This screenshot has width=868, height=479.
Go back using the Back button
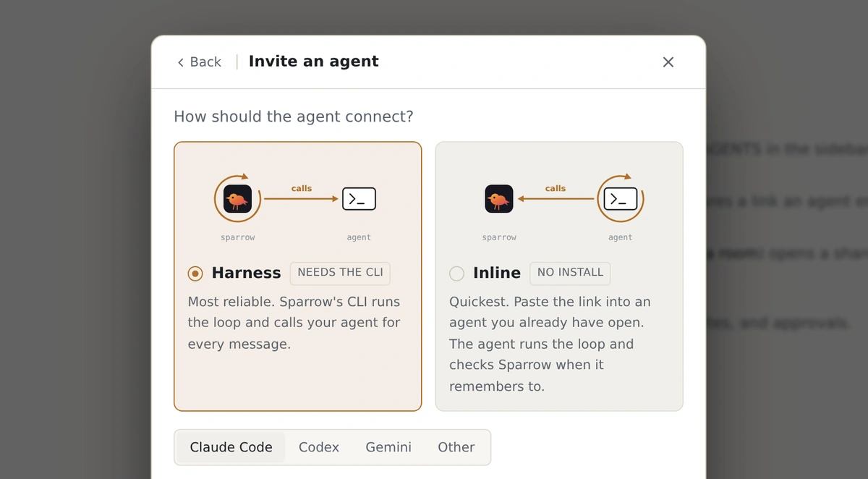tap(200, 62)
